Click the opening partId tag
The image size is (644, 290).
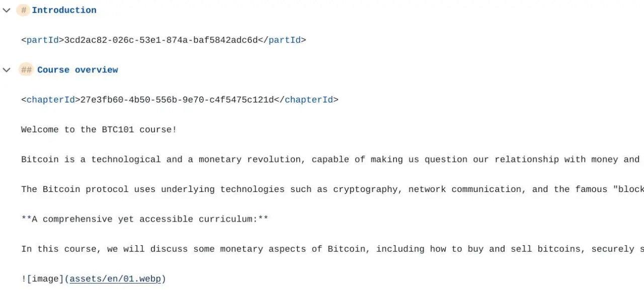[43, 40]
